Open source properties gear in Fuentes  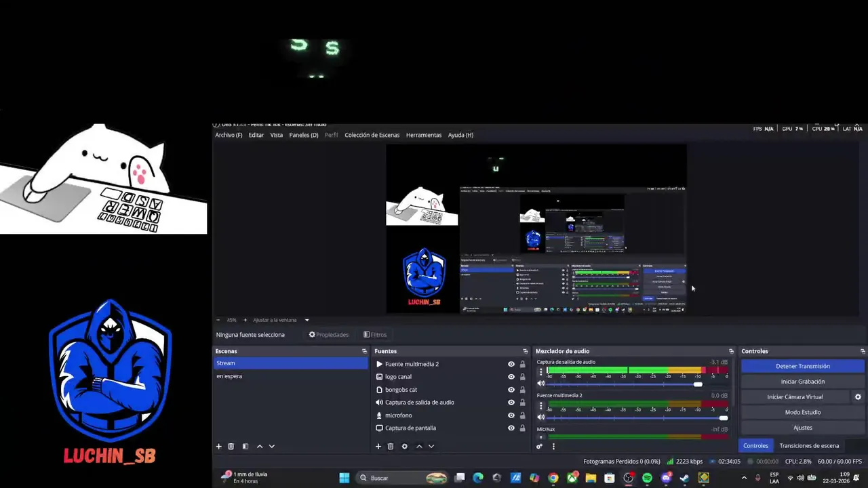(x=405, y=447)
